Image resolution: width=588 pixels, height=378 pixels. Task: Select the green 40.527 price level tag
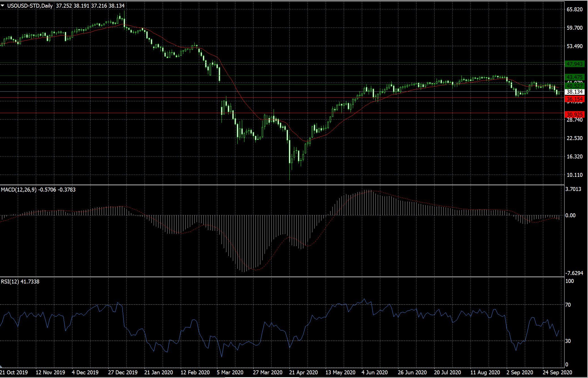tap(574, 86)
